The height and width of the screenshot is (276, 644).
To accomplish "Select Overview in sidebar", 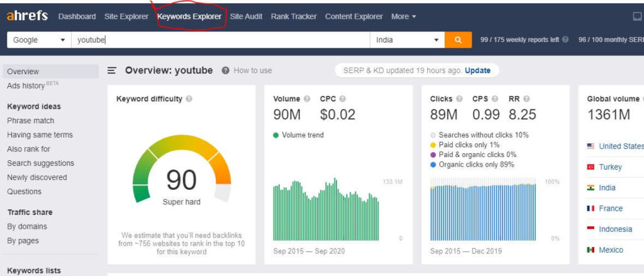I will pyautogui.click(x=50, y=72).
